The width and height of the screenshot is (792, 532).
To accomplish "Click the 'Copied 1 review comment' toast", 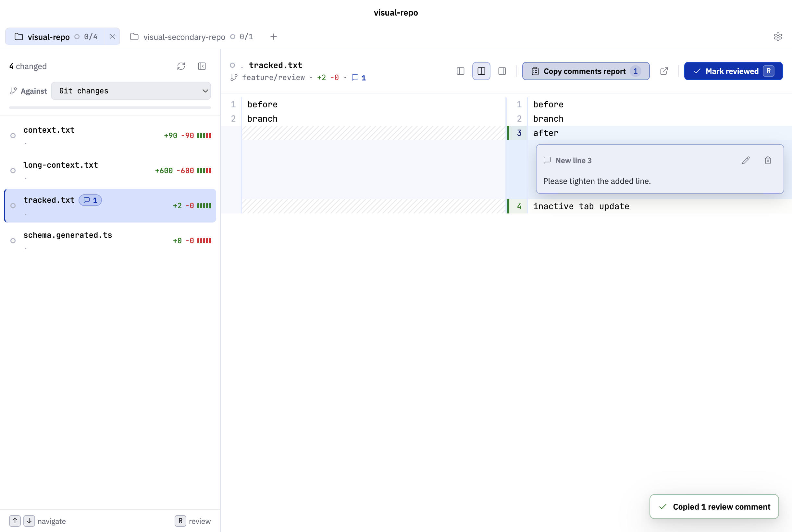I will click(714, 507).
